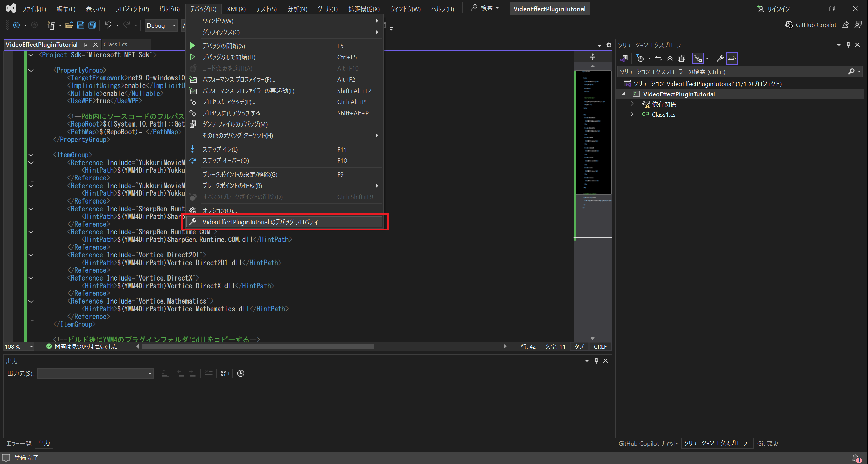Click Save All icon in toolbar
Screen dimensions: 868x464
pos(92,25)
